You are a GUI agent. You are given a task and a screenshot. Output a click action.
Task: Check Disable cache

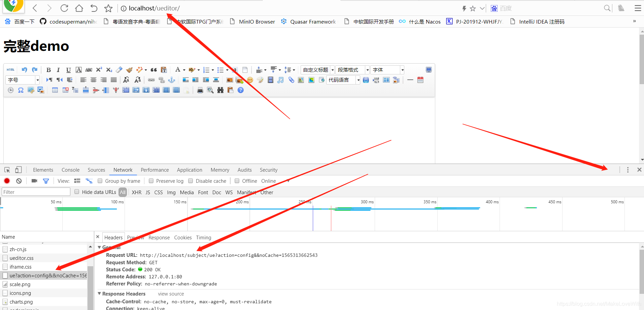pyautogui.click(x=191, y=181)
